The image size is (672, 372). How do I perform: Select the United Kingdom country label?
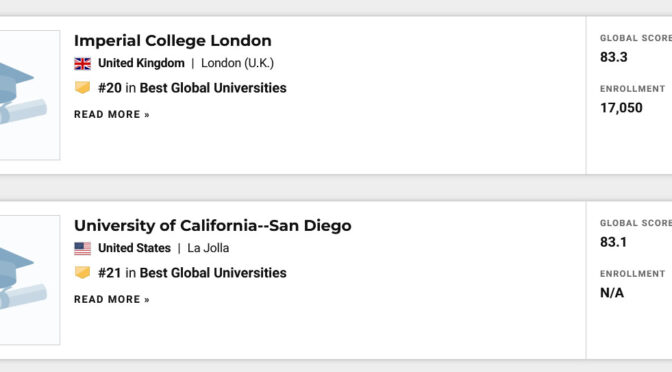141,63
